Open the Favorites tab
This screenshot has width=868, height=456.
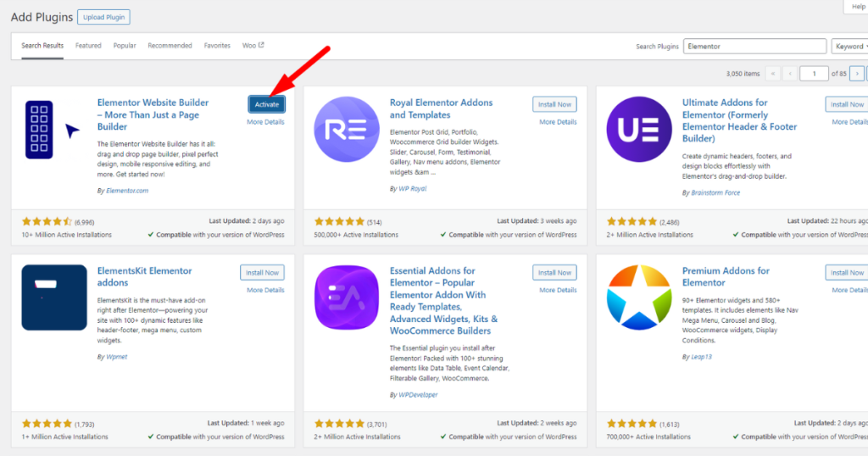click(217, 46)
